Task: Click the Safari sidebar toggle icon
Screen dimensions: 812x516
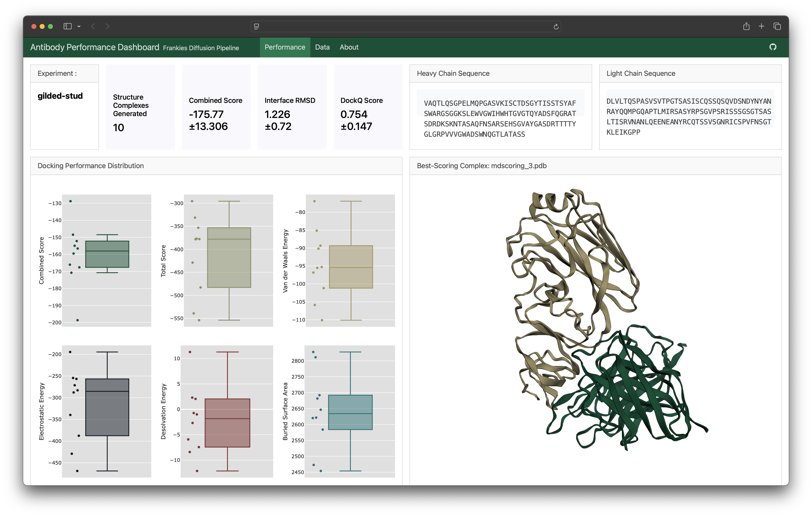Action: pyautogui.click(x=67, y=26)
